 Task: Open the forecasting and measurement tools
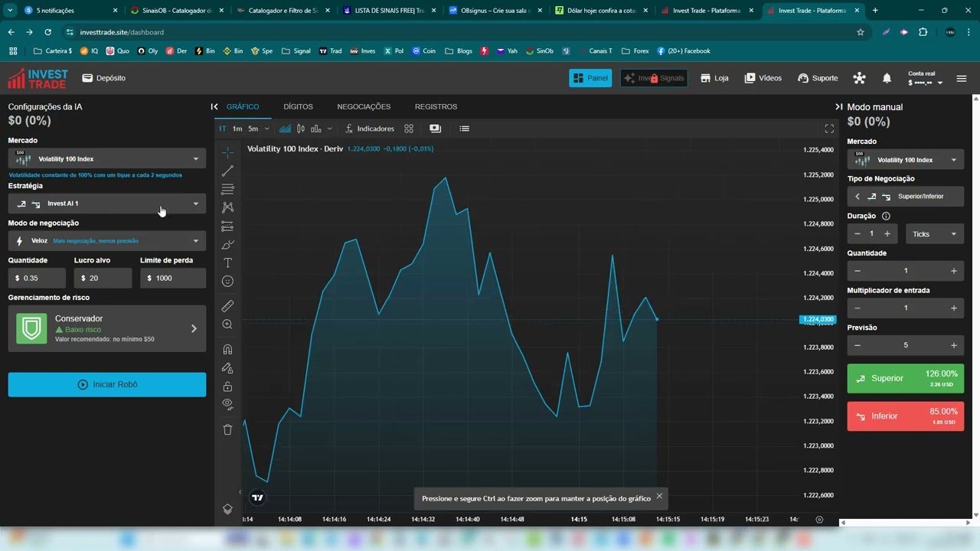click(227, 227)
